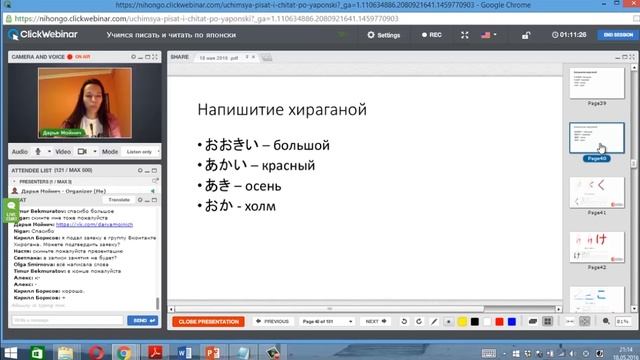Toggle the room lock padlock icon
Screen dimensions: 640x360
(x=526, y=36)
